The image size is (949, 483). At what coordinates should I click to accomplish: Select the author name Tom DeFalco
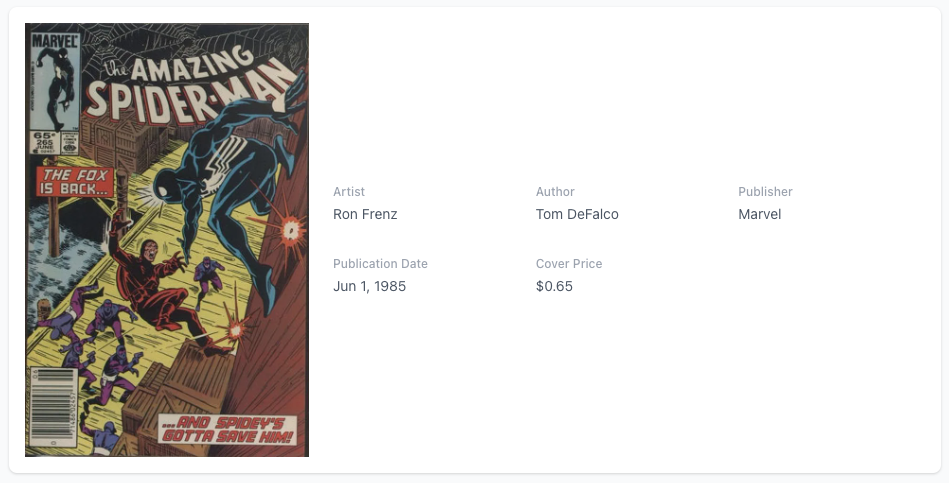577,214
